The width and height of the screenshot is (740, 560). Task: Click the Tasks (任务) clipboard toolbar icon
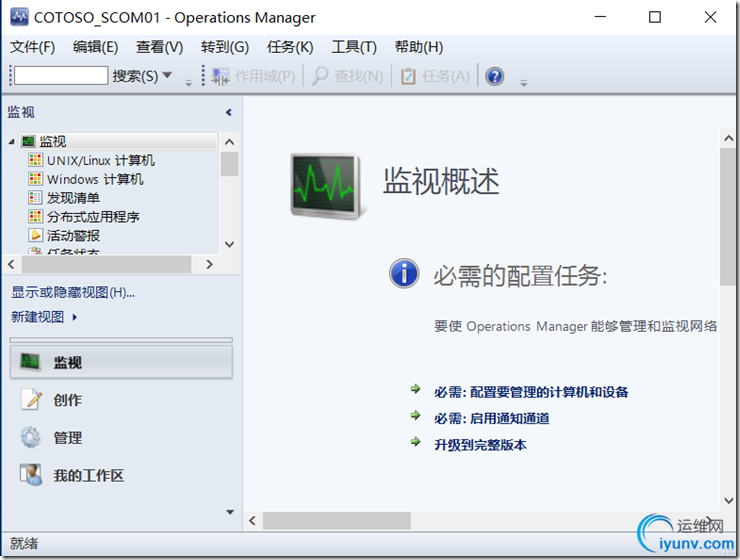pos(408,76)
